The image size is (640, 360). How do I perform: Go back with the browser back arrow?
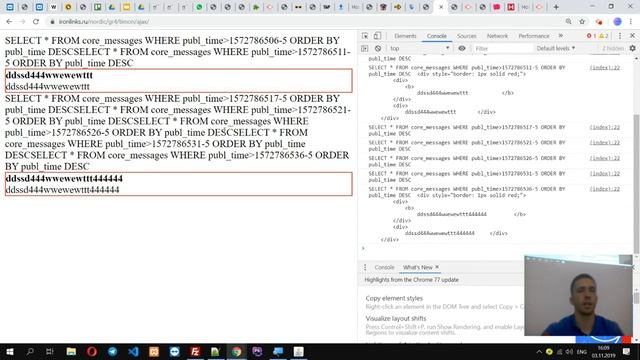click(9, 22)
